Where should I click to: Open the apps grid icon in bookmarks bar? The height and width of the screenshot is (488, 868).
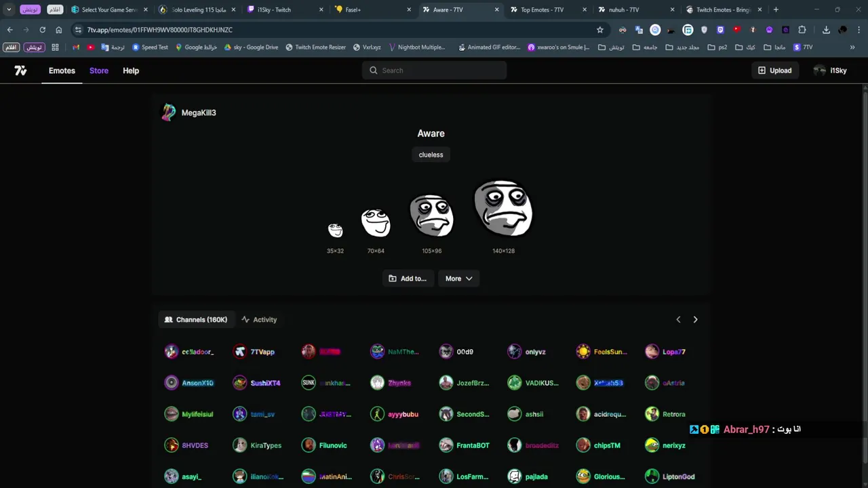pyautogui.click(x=55, y=47)
